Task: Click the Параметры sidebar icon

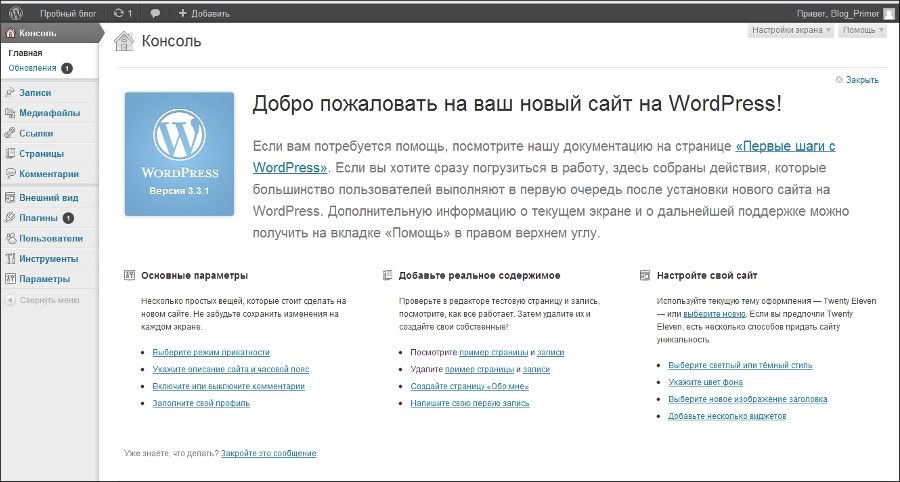Action: click(x=10, y=279)
